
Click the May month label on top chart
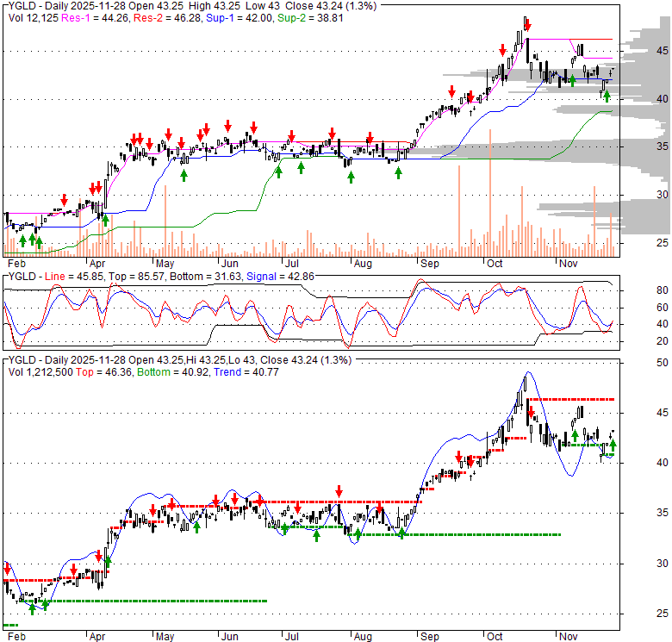click(165, 264)
